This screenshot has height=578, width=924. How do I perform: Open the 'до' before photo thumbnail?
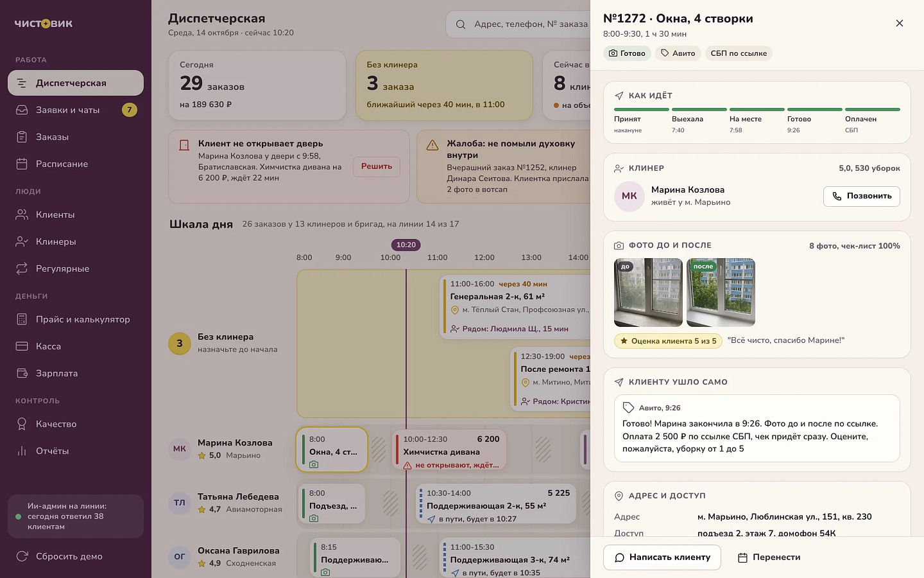(x=648, y=293)
